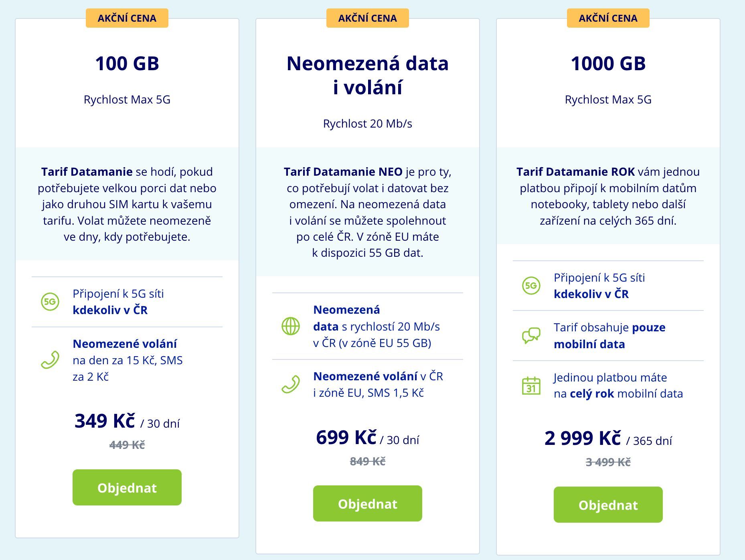This screenshot has width=745, height=560.
Task: Select the Neomezená data i volání heading
Action: (x=367, y=74)
